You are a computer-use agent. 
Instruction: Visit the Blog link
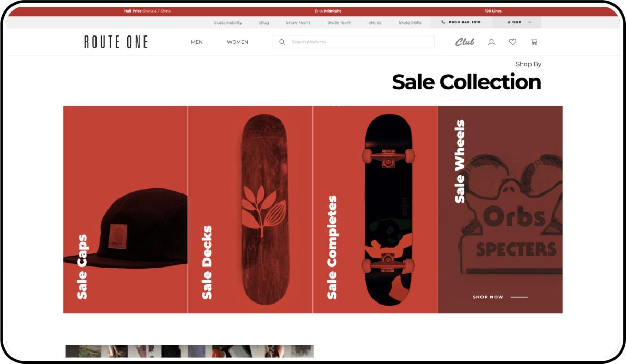tap(264, 22)
